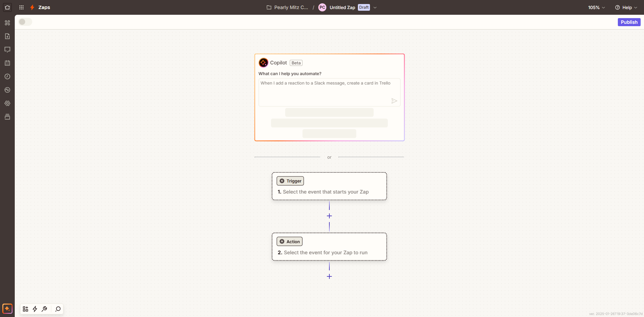Open the Help menu dropdown

pos(626,7)
